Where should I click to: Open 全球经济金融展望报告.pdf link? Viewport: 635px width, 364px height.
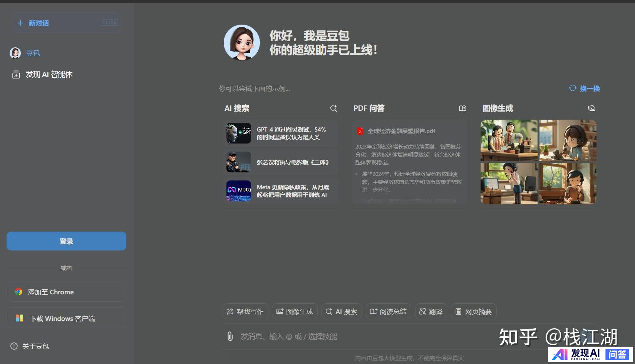[401, 131]
